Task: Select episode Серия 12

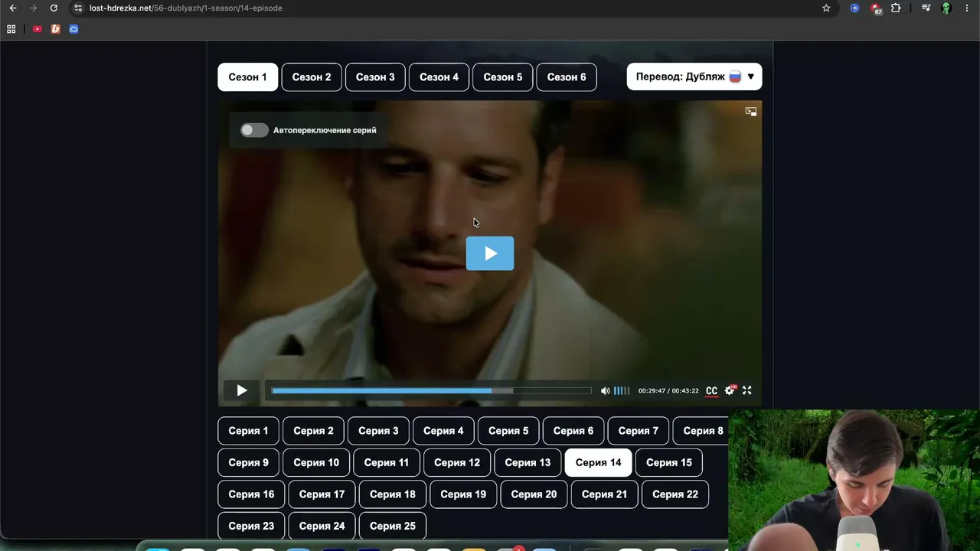Action: click(457, 462)
